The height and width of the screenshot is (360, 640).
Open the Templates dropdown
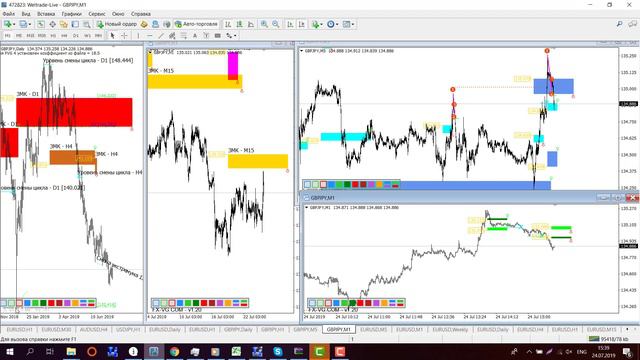pyautogui.click(x=348, y=24)
